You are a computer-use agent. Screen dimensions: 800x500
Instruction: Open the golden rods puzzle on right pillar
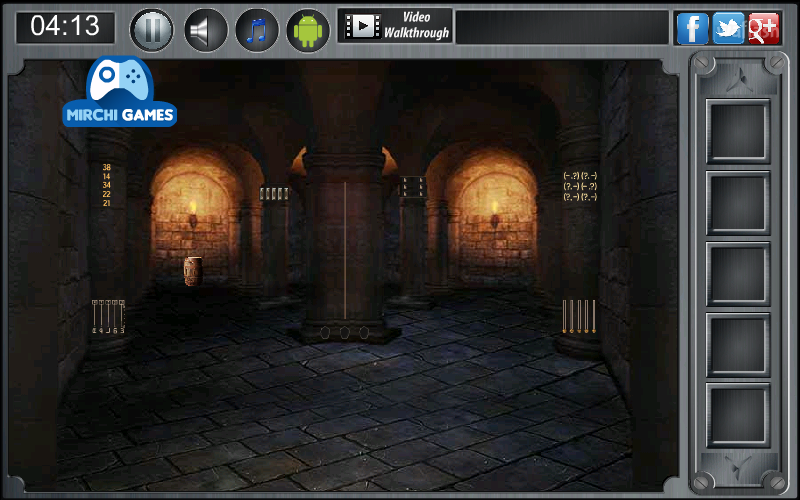point(579,316)
